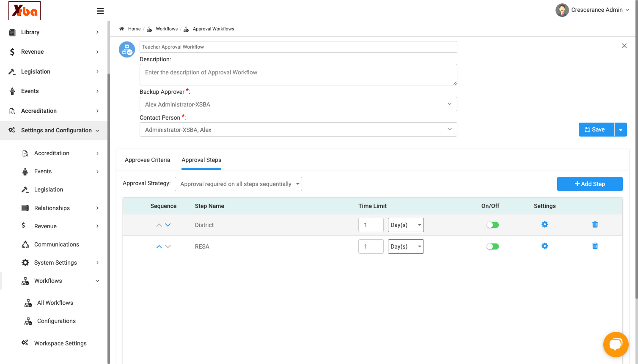Click the workflow name input field

(x=298, y=47)
